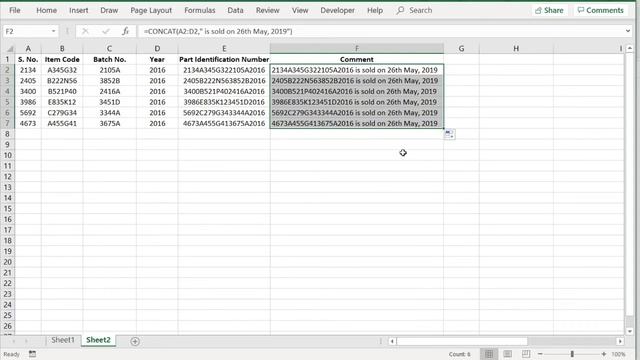
Task: Select column H header
Action: pos(516,49)
